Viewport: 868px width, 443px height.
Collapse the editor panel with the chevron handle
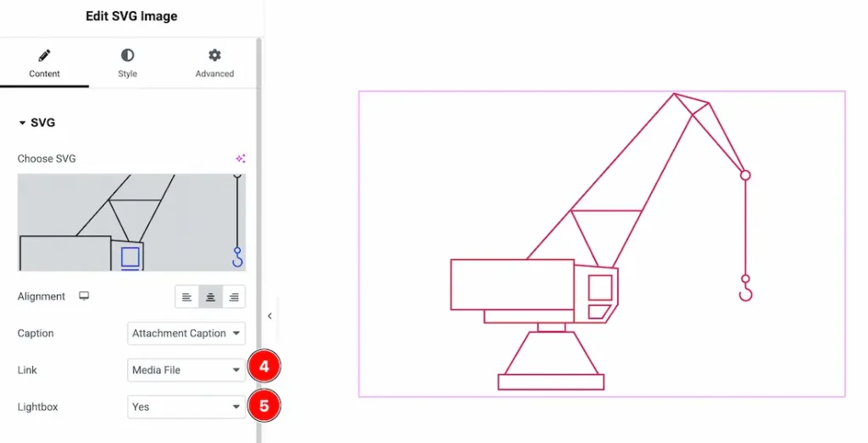point(270,316)
